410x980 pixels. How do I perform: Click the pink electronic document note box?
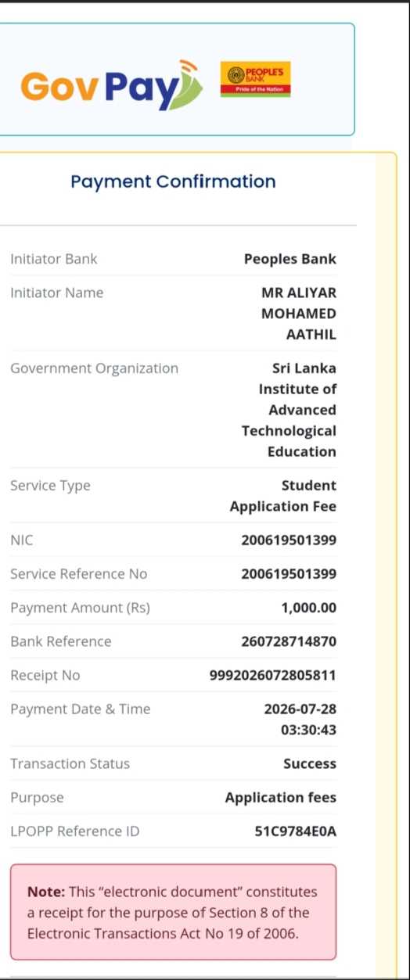[173, 912]
